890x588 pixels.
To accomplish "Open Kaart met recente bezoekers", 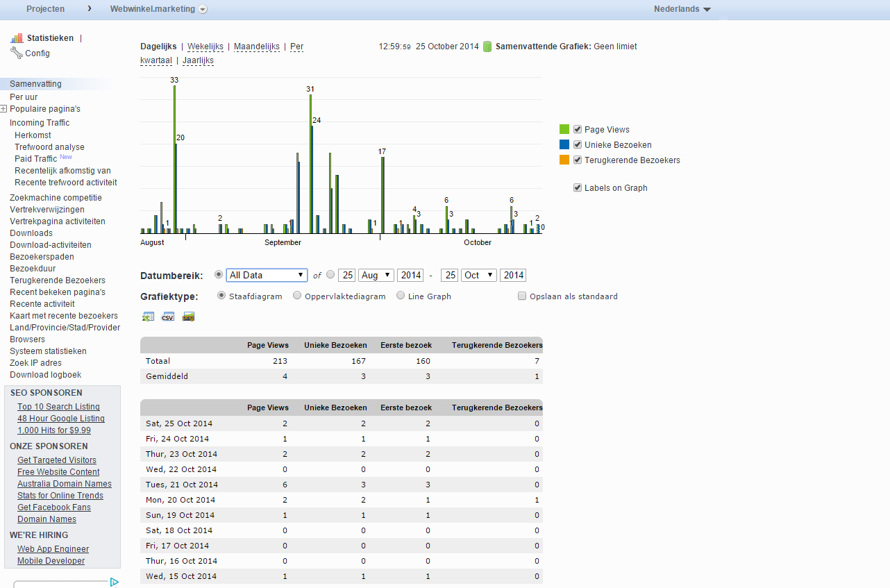I will pyautogui.click(x=64, y=316).
